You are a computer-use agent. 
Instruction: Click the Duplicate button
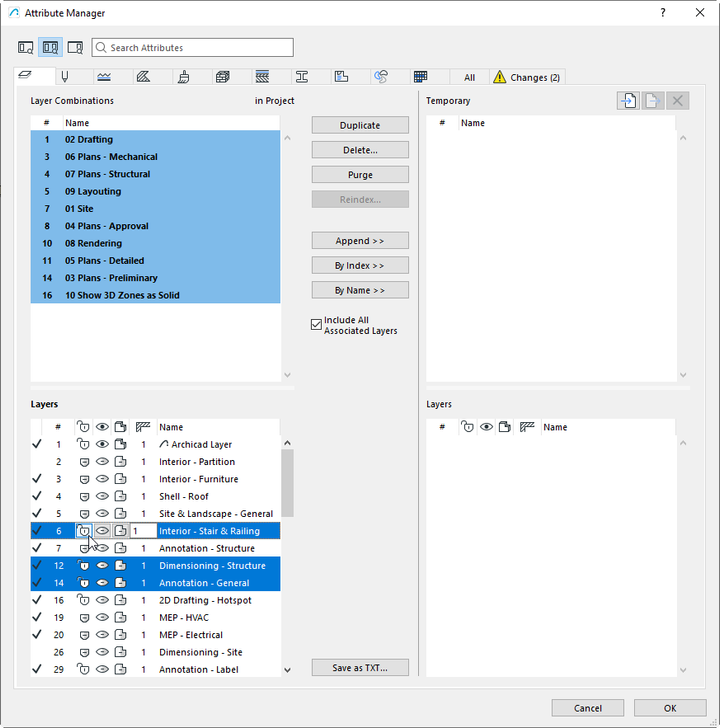point(360,125)
